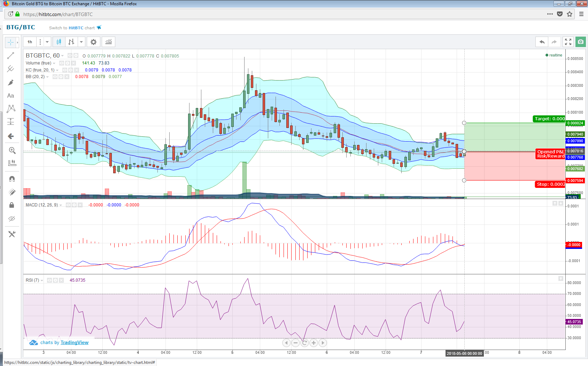Undo the last chart action
This screenshot has width=588, height=366.
pyautogui.click(x=542, y=42)
